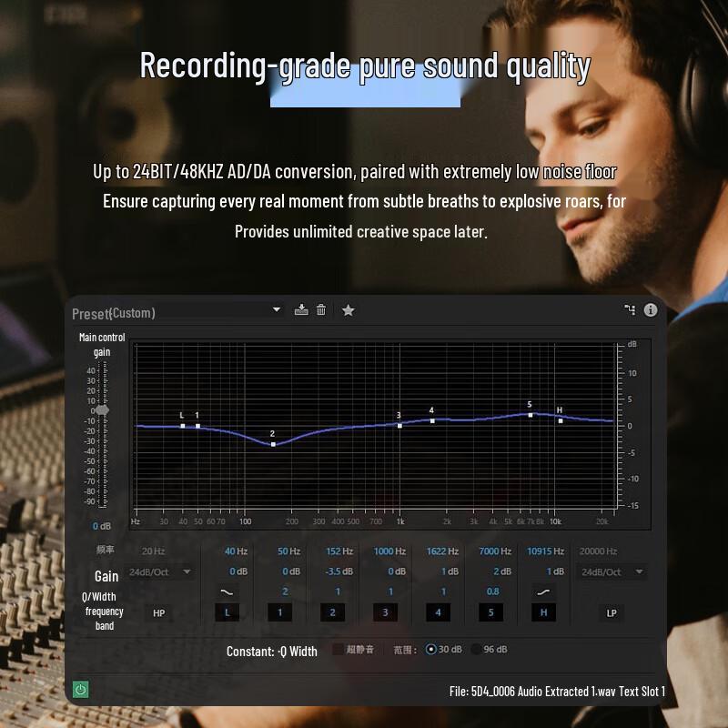Click the routing icon at top right

pos(628,309)
